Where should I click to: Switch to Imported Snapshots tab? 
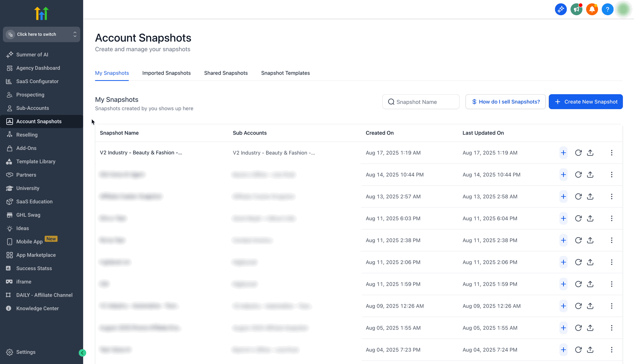tap(166, 73)
